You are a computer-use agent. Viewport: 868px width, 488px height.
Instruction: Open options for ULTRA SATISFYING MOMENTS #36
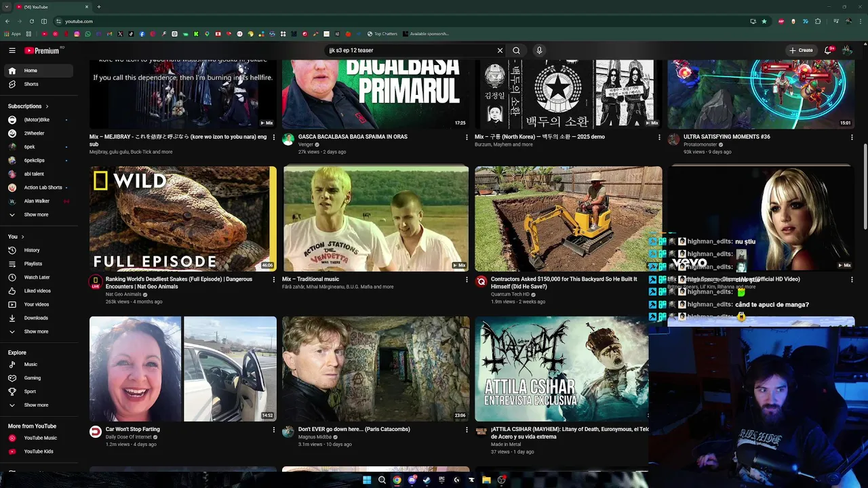click(x=852, y=137)
